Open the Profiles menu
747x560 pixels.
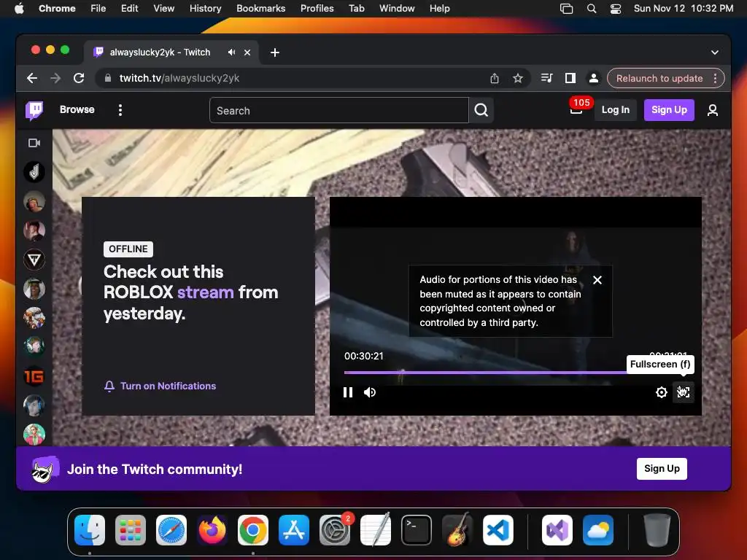click(317, 9)
